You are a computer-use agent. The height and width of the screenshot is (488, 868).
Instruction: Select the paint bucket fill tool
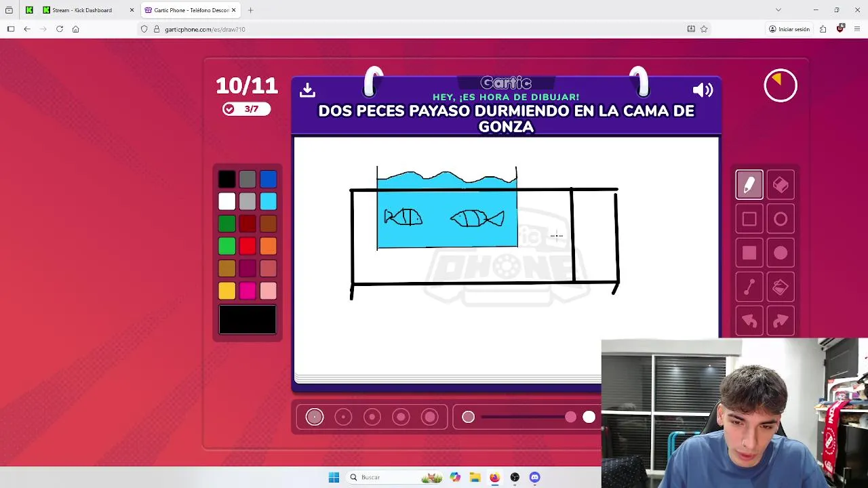781,287
